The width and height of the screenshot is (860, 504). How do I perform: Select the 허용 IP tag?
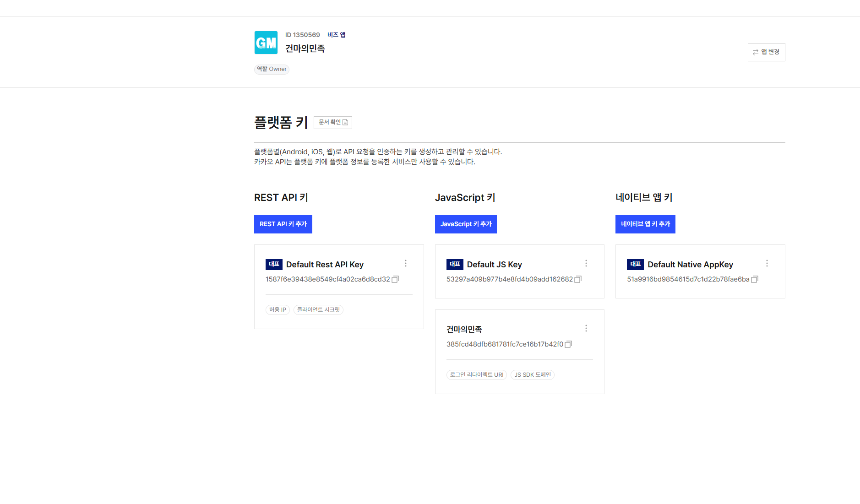point(278,310)
